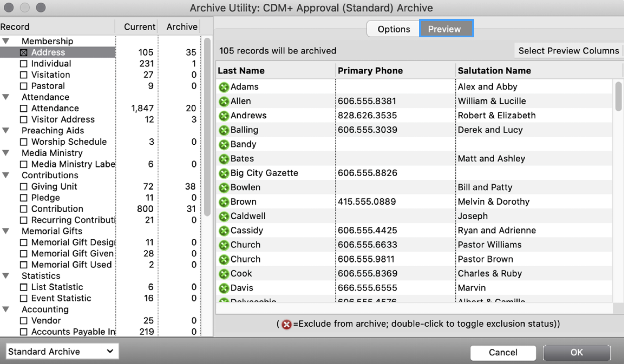Click the exclusion icon beside Brown
The width and height of the screenshot is (628, 364).
coord(224,202)
